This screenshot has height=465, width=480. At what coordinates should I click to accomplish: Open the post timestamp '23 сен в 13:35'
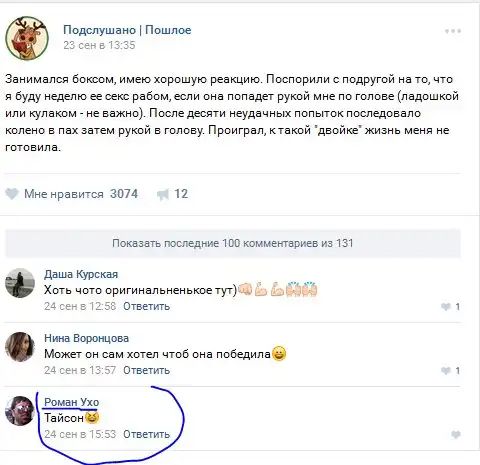99,45
